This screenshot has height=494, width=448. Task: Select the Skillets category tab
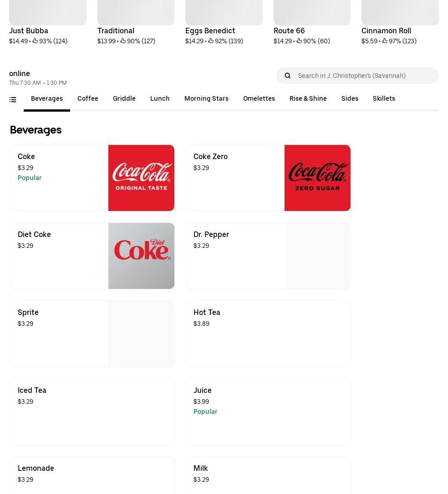coord(384,98)
